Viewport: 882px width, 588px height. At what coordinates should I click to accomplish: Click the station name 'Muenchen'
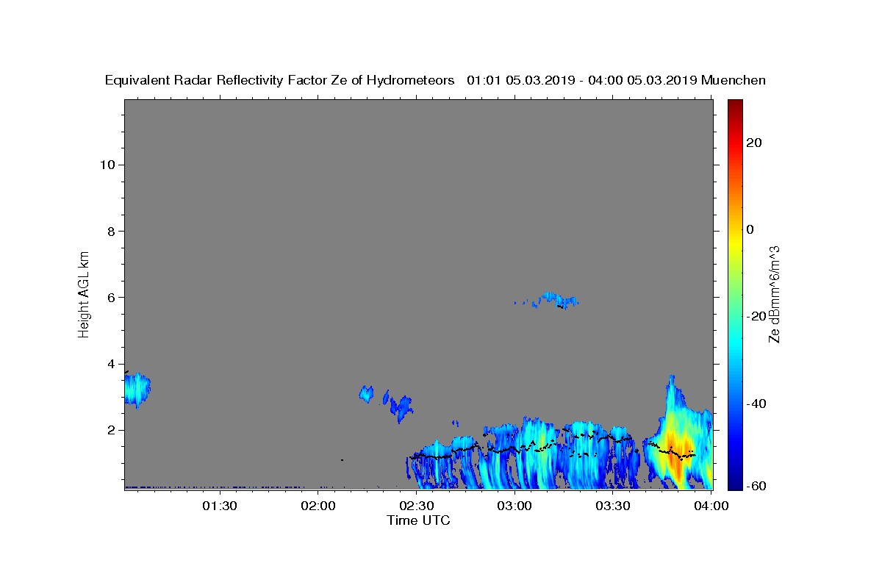coord(734,80)
